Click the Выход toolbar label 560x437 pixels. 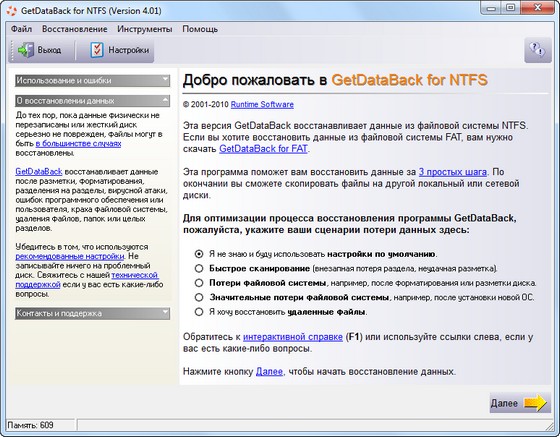click(49, 50)
